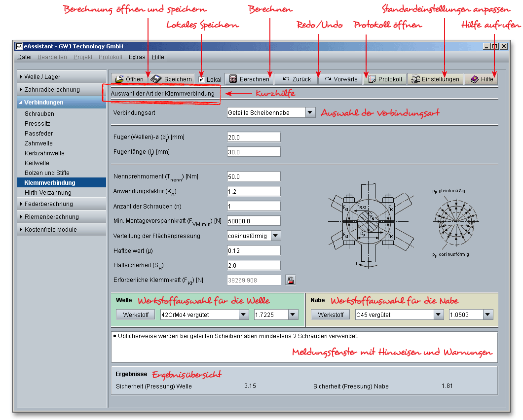Open Einstellungen settings
The height and width of the screenshot is (420, 523).
415,79
